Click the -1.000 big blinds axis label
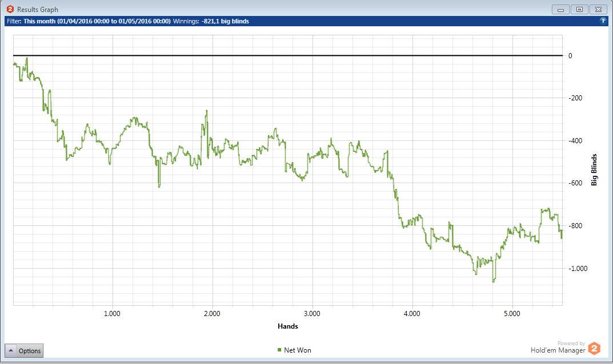 point(578,268)
